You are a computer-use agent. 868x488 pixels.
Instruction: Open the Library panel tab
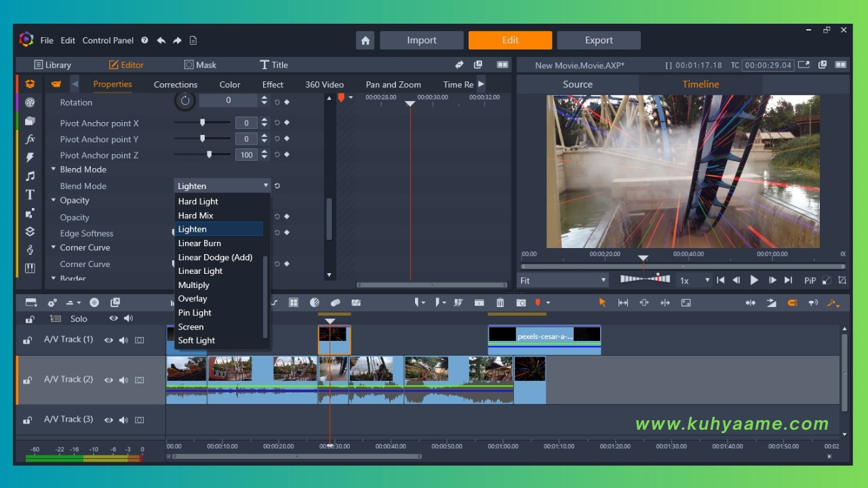[x=52, y=65]
